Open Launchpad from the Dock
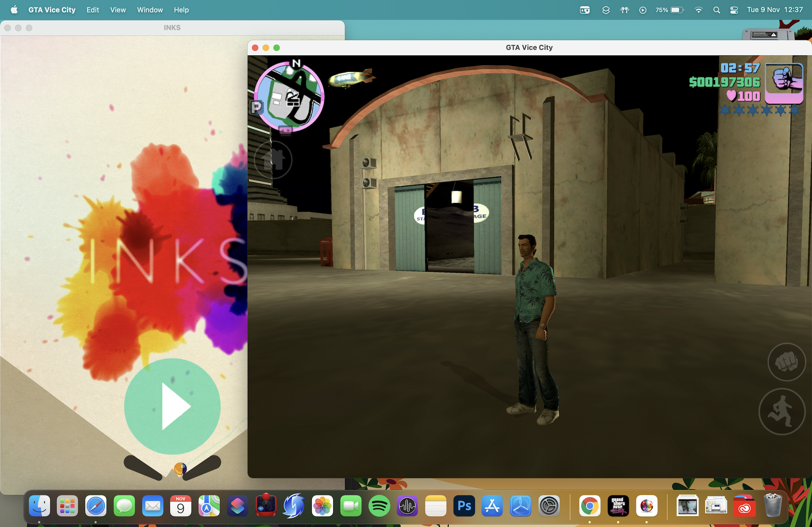812x527 pixels. 67,506
